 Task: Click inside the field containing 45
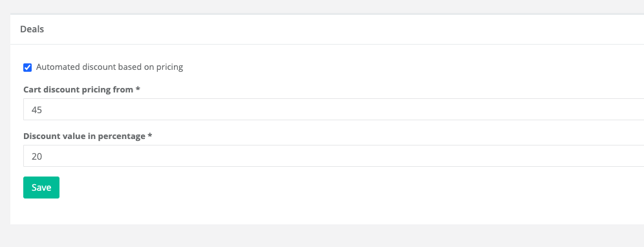click(x=334, y=109)
